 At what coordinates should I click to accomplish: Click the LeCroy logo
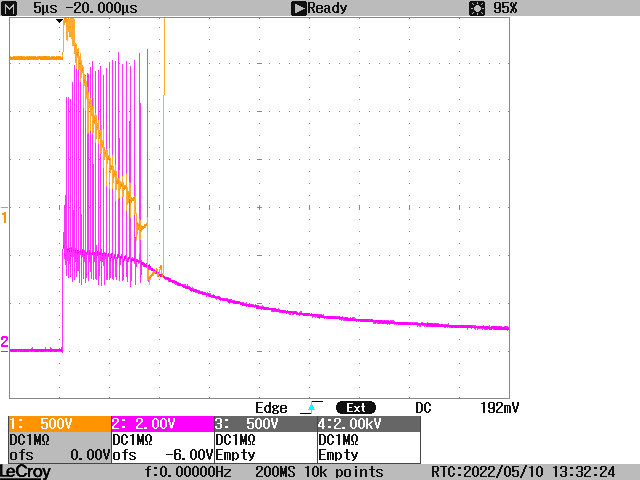pyautogui.click(x=25, y=472)
